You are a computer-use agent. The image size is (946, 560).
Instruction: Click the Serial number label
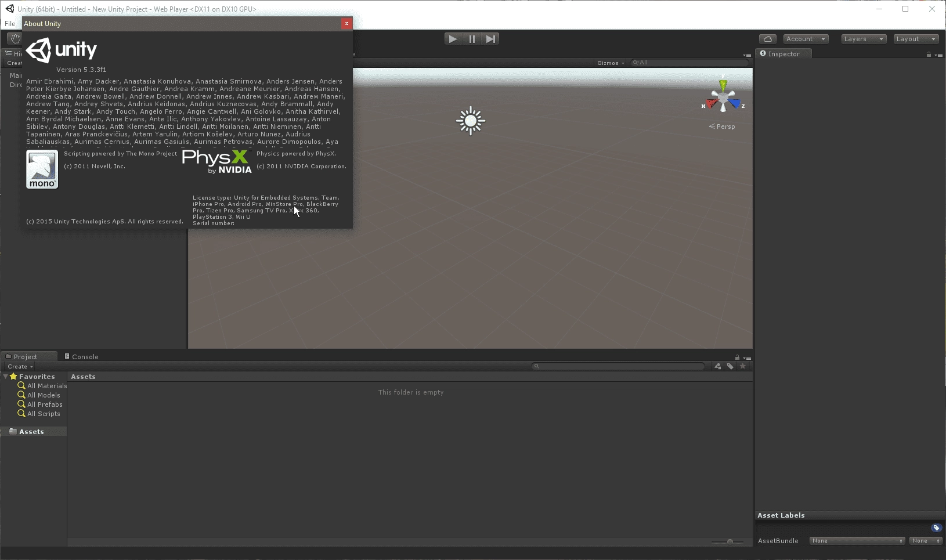click(214, 223)
